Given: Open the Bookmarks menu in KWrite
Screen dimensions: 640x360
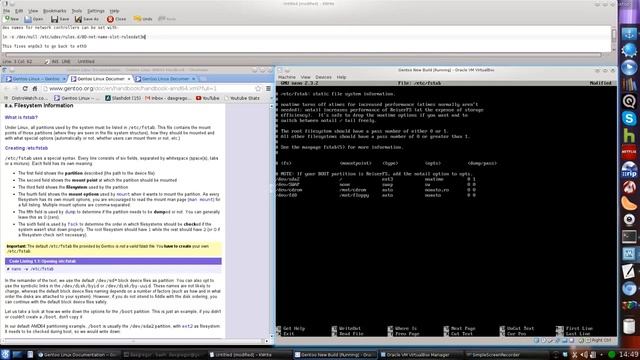Looking at the screenshot, I should [54, 11].
